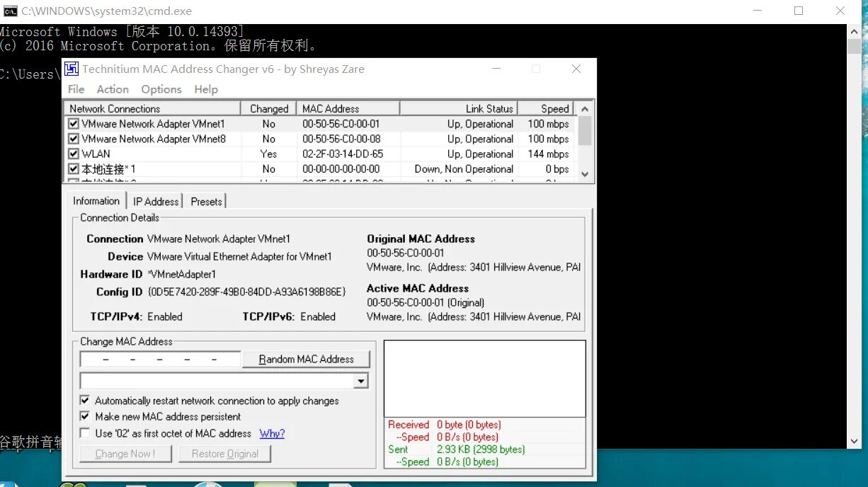This screenshot has width=868, height=487.
Task: Click the Random MAC Address button
Action: 306,360
